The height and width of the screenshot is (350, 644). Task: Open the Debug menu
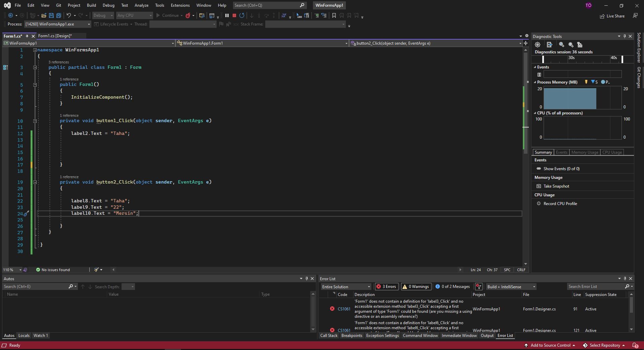108,5
